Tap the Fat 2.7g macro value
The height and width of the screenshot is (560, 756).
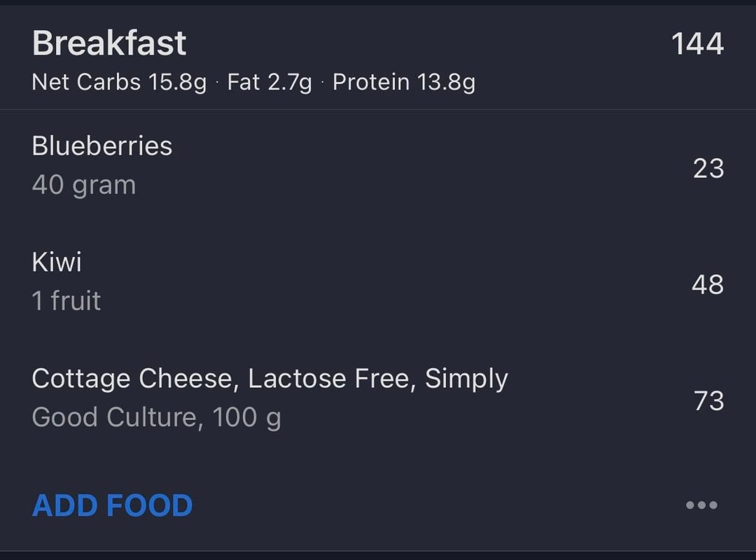tap(269, 83)
